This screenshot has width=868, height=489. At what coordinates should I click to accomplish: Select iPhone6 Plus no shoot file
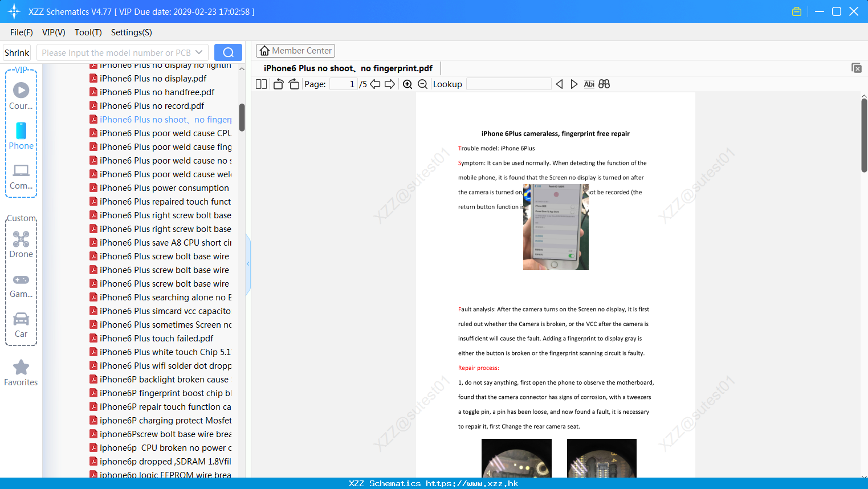pyautogui.click(x=165, y=120)
